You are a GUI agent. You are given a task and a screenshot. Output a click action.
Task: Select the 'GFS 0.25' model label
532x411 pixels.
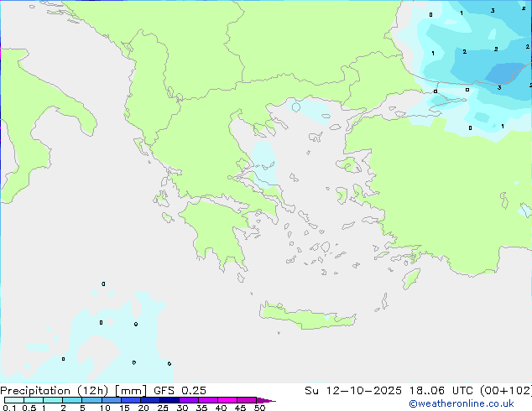tap(180, 391)
